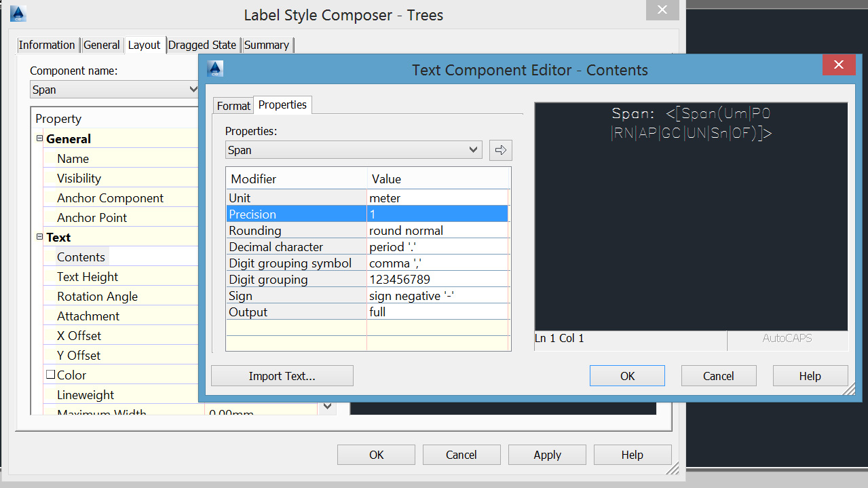The width and height of the screenshot is (868, 488).
Task: Switch to the Summary tab
Action: pyautogui.click(x=267, y=44)
